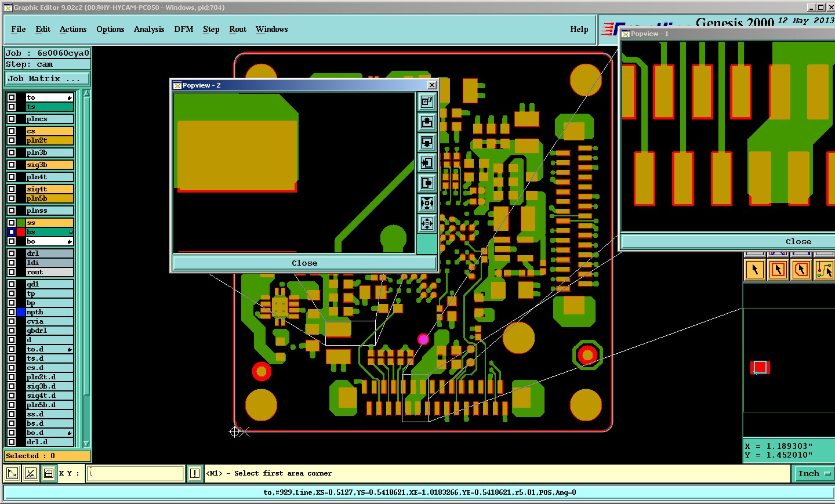Open the File menu

[19, 29]
